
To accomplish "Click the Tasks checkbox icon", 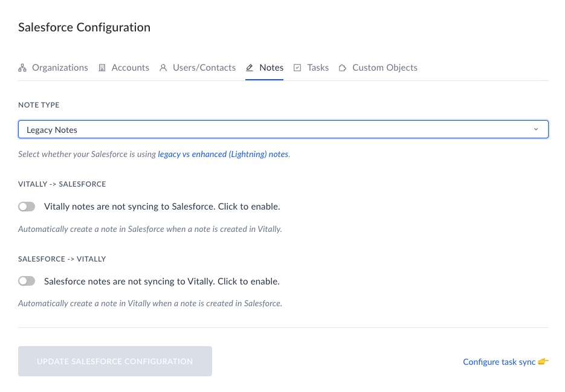I will [297, 68].
